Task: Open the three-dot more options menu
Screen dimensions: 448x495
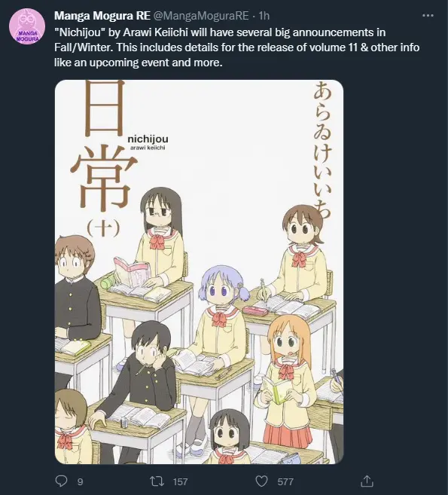Action: pos(428,16)
